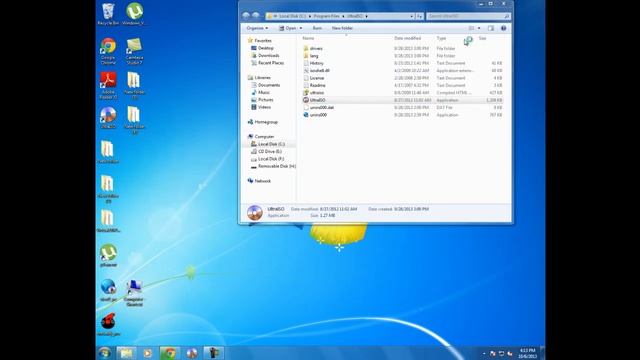Click the Search UltraISO field
The image size is (640, 360).
(468, 16)
